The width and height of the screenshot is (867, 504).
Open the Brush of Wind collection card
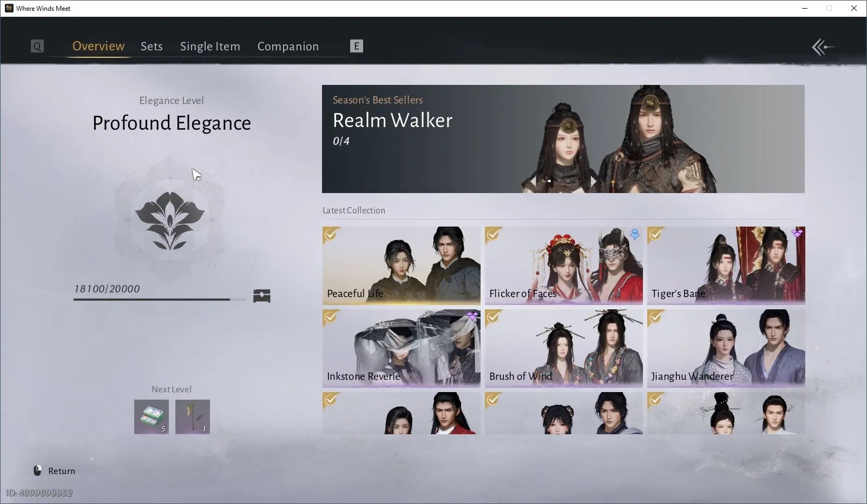[x=564, y=348]
